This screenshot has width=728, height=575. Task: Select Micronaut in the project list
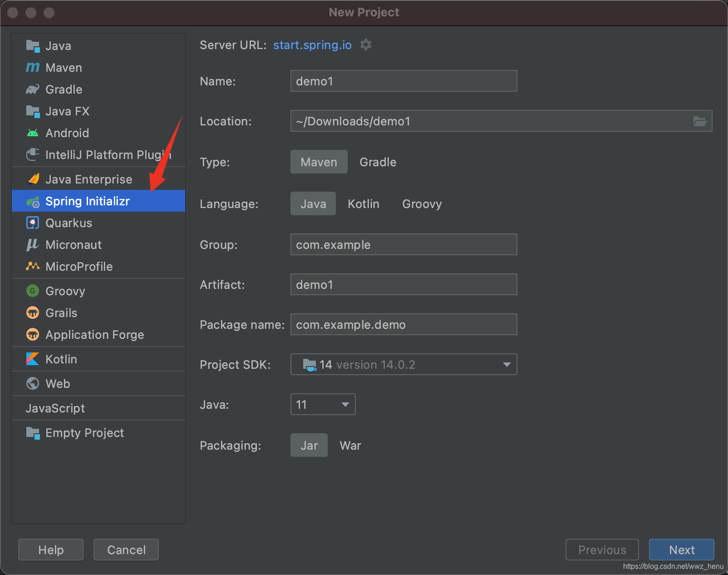pyautogui.click(x=98, y=245)
